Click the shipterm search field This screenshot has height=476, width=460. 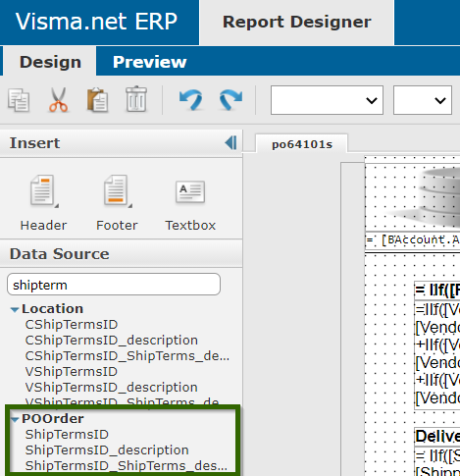coord(114,285)
